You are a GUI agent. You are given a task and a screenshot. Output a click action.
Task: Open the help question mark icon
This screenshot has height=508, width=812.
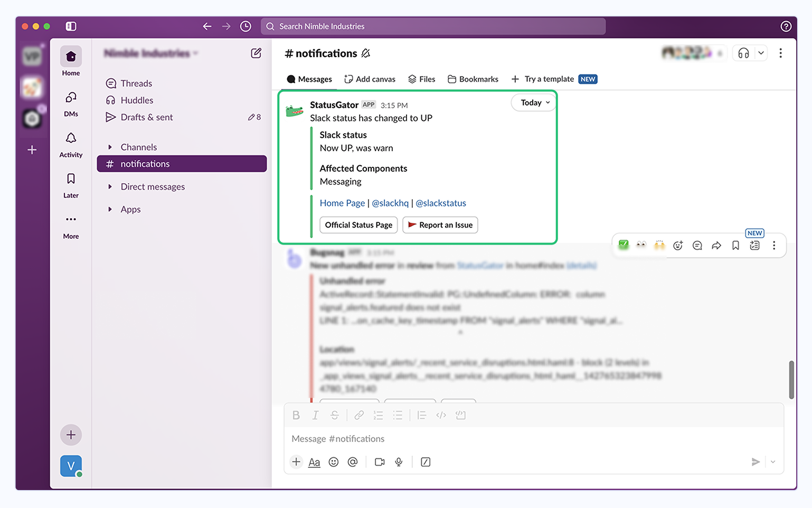(786, 26)
